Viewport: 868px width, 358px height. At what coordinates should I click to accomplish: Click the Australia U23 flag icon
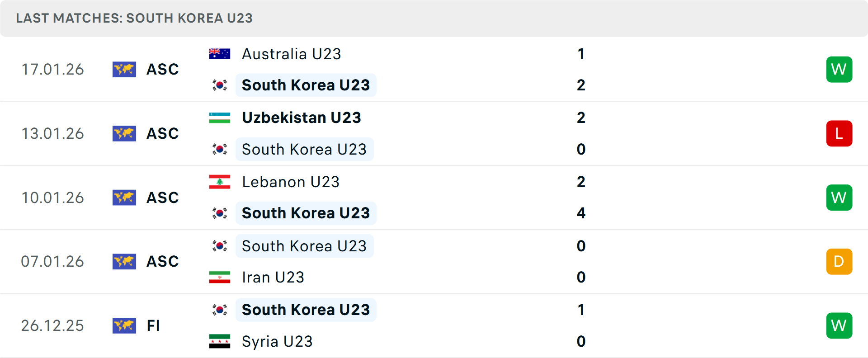(220, 54)
